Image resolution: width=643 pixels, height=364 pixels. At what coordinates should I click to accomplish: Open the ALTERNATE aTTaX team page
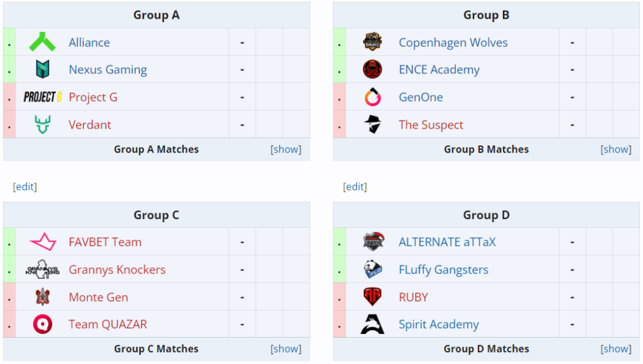click(x=447, y=242)
